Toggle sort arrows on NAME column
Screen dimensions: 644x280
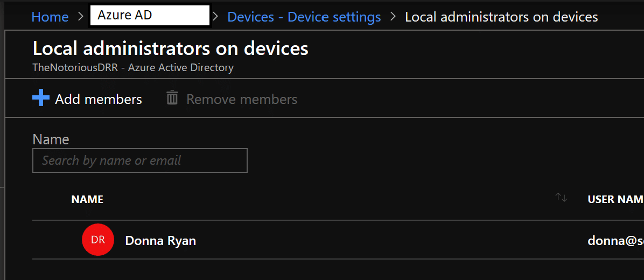tap(561, 198)
